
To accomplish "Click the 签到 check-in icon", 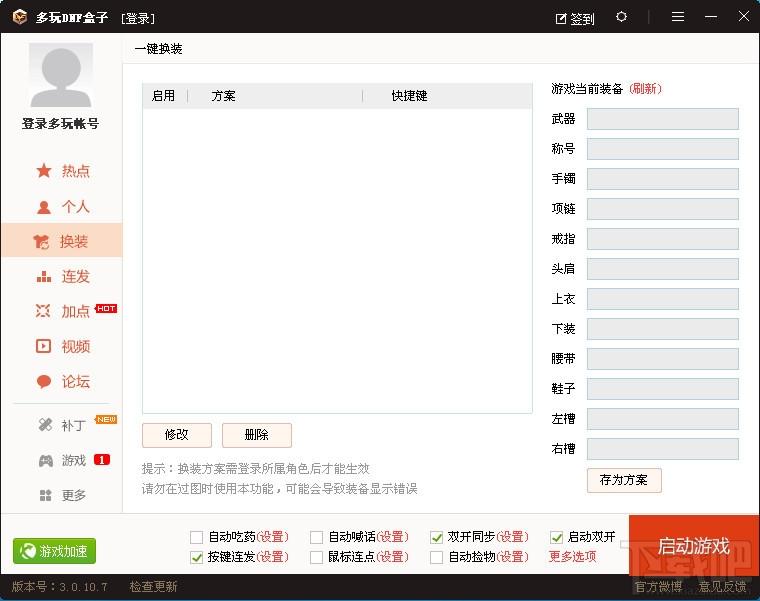I will (561, 19).
